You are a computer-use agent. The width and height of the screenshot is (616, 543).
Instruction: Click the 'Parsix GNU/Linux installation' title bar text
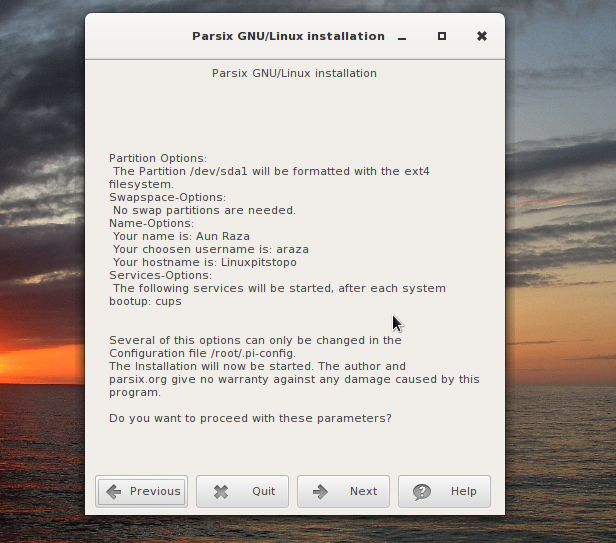point(288,36)
